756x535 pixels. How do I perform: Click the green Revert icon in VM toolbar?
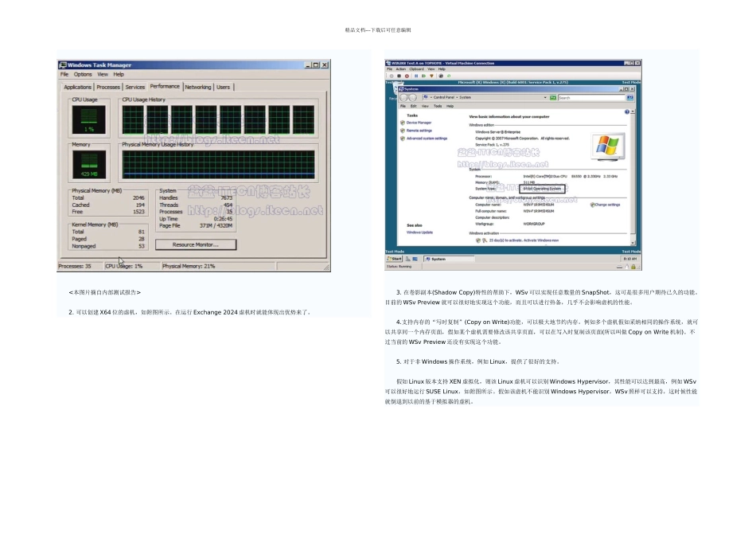449,76
